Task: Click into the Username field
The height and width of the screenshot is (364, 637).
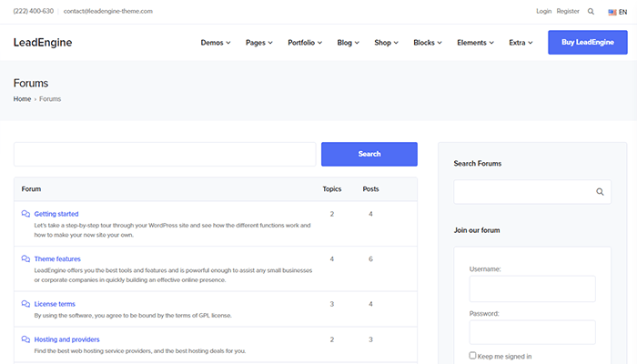Action: (x=532, y=289)
